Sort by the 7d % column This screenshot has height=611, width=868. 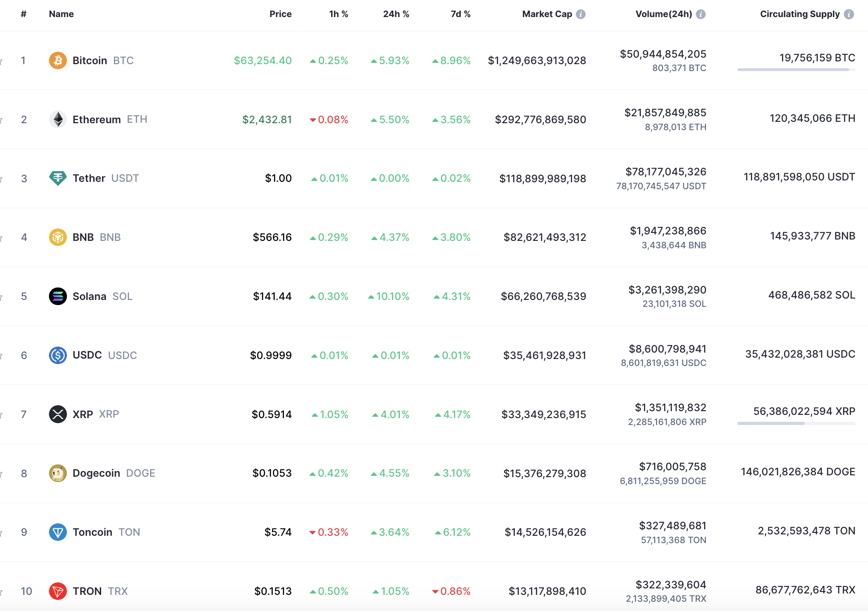[x=461, y=14]
